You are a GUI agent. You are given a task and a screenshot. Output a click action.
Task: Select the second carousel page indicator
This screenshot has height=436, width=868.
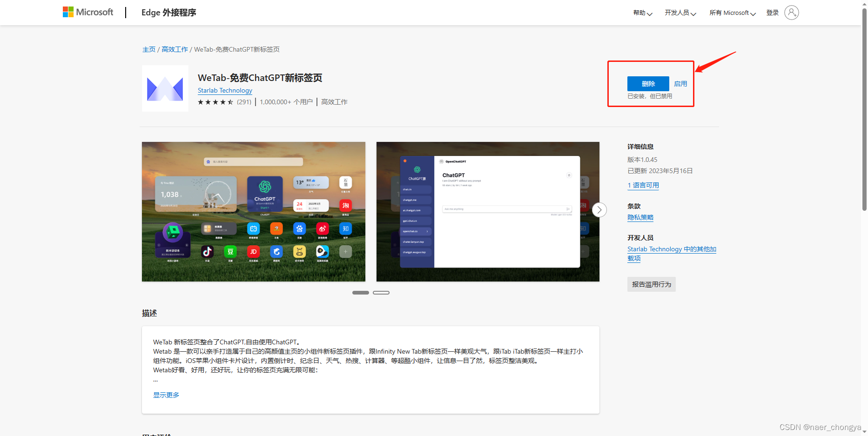(x=381, y=293)
